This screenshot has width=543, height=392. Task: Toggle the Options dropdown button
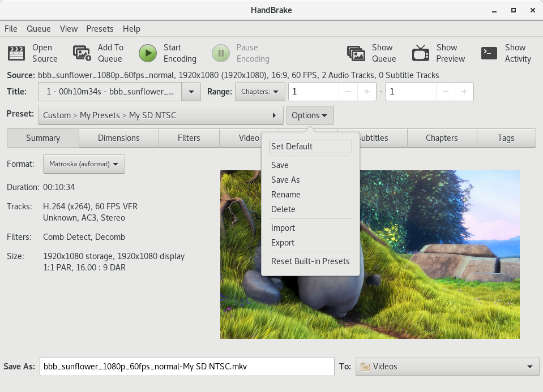pos(310,115)
